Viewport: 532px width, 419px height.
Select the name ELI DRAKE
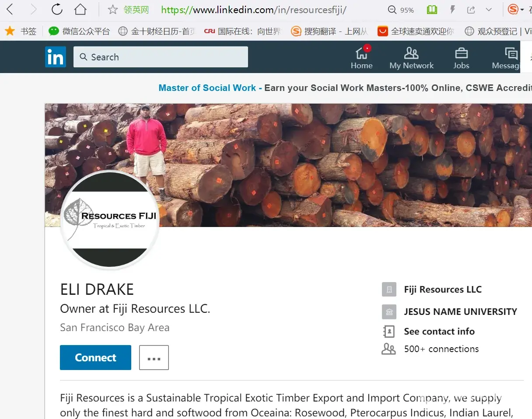click(x=97, y=290)
